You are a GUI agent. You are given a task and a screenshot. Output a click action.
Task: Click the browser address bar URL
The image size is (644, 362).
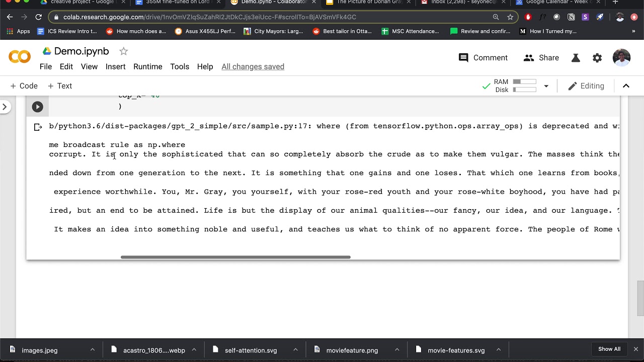[x=210, y=17]
